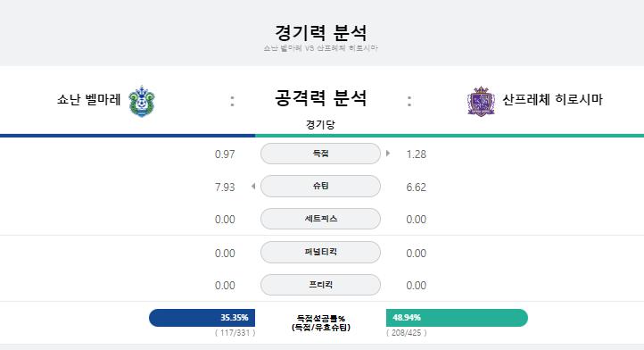
Task: Click the 경기당 label under the heading
Action: pos(320,124)
